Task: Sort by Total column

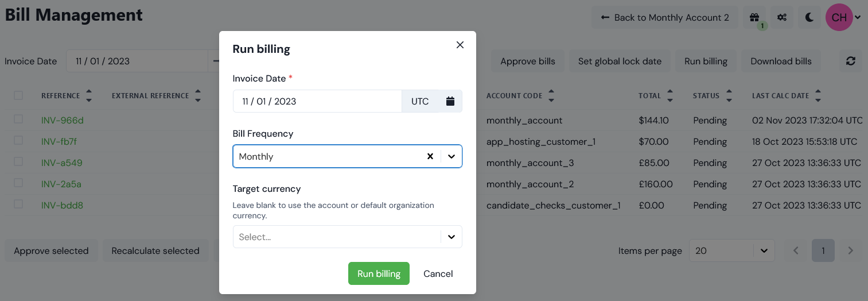Action: click(x=670, y=96)
